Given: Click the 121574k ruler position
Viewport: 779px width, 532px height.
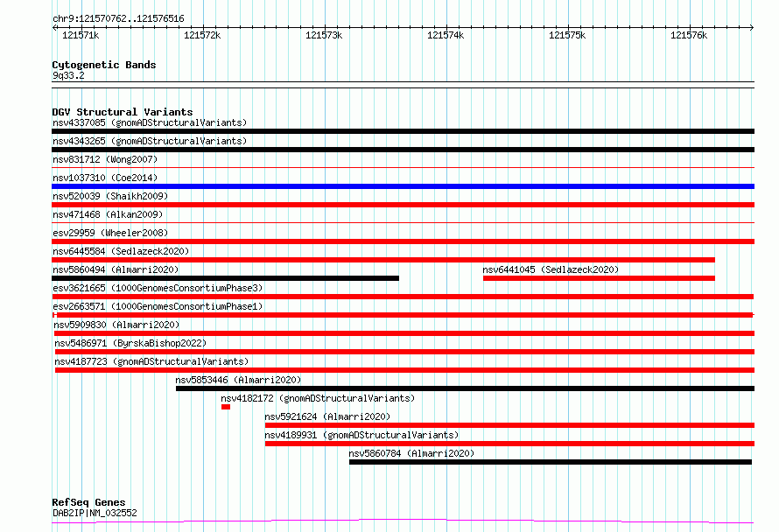Looking at the screenshot, I should click(x=446, y=35).
